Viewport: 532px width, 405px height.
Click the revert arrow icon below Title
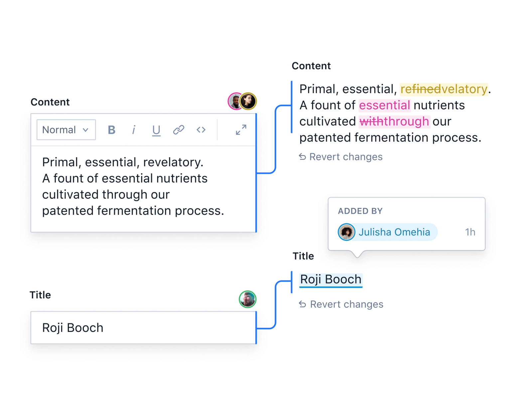pyautogui.click(x=302, y=304)
